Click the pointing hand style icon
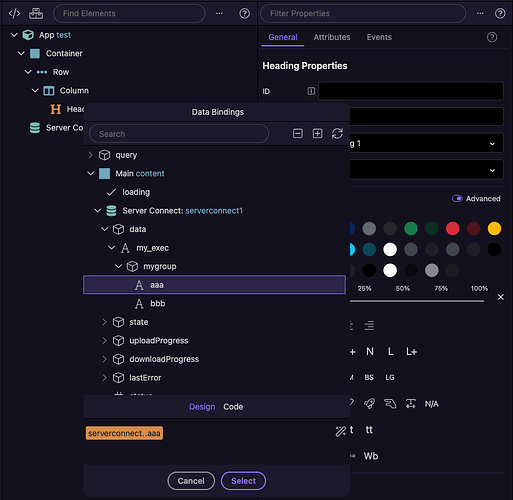The width and height of the screenshot is (513, 500). pos(390,404)
